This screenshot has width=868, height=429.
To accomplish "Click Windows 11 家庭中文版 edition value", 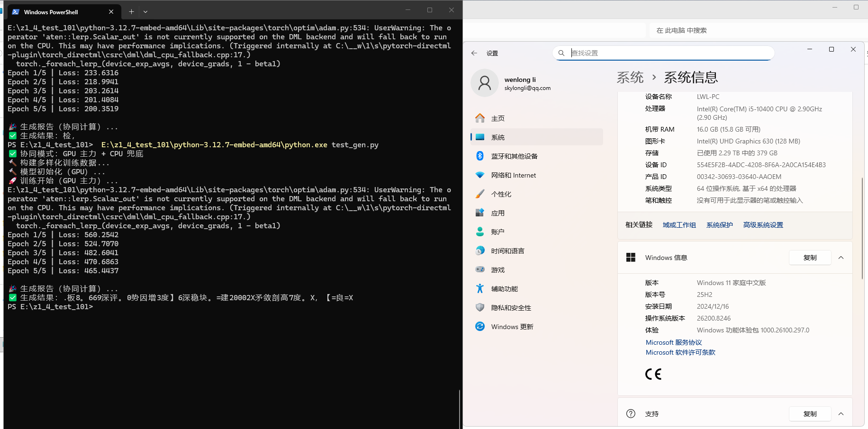I will tap(731, 283).
